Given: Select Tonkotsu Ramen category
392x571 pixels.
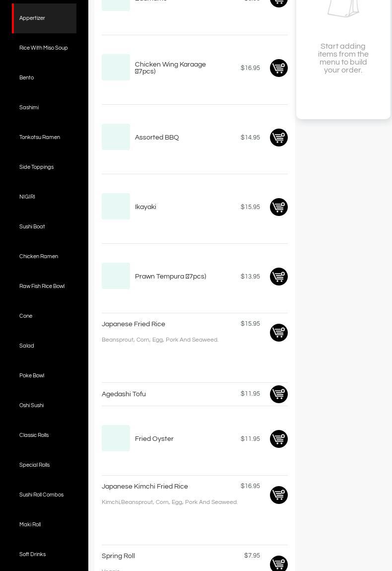Looking at the screenshot, I should click(x=40, y=138).
